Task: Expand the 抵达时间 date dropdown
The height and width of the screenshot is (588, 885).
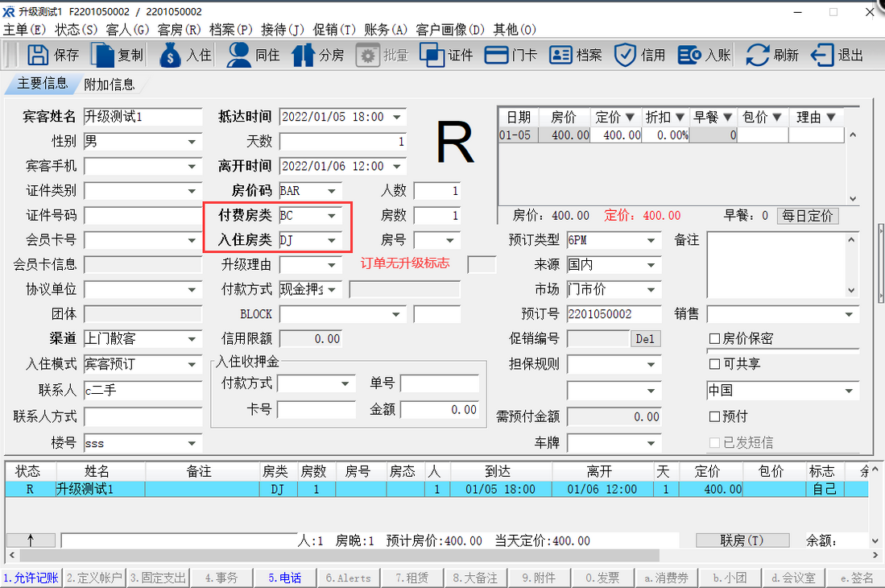Action: pyautogui.click(x=397, y=117)
